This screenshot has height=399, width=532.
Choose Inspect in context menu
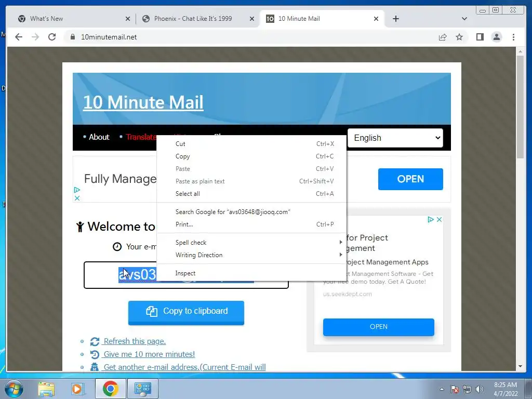point(251,273)
